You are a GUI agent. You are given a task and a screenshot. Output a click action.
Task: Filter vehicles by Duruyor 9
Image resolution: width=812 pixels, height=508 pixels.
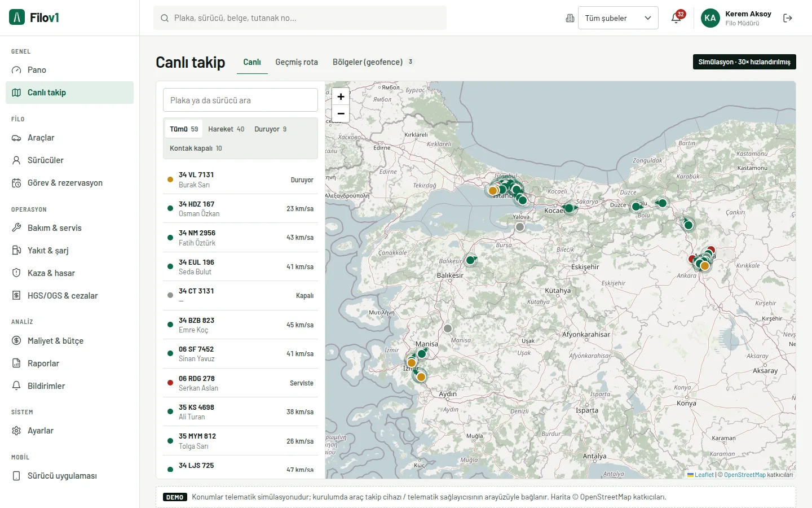(x=271, y=129)
